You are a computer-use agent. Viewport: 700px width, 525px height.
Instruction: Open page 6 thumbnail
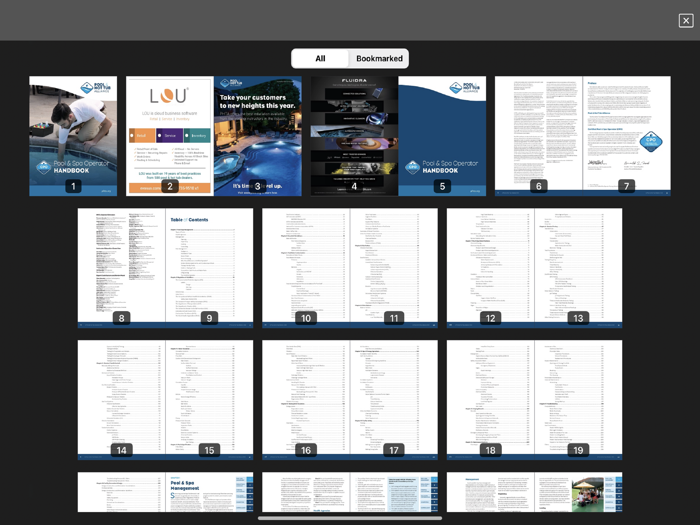tap(539, 136)
